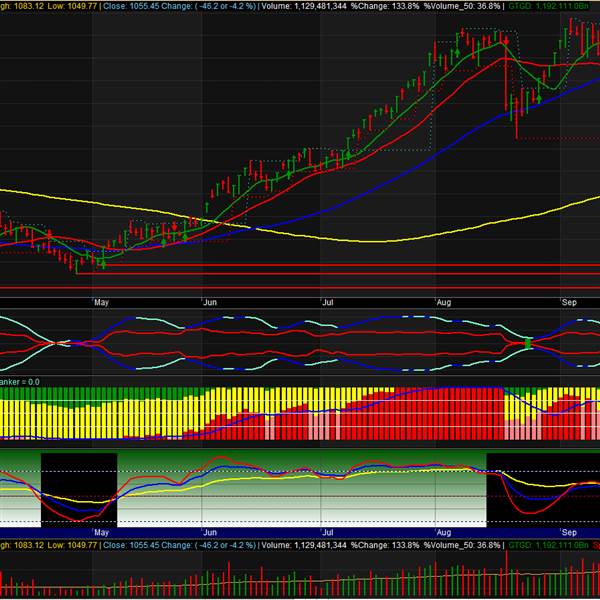Click "%Volume_50: 36.8%" in the top header
Image resolution: width=600 pixels, height=600 pixels.
tap(462, 6)
